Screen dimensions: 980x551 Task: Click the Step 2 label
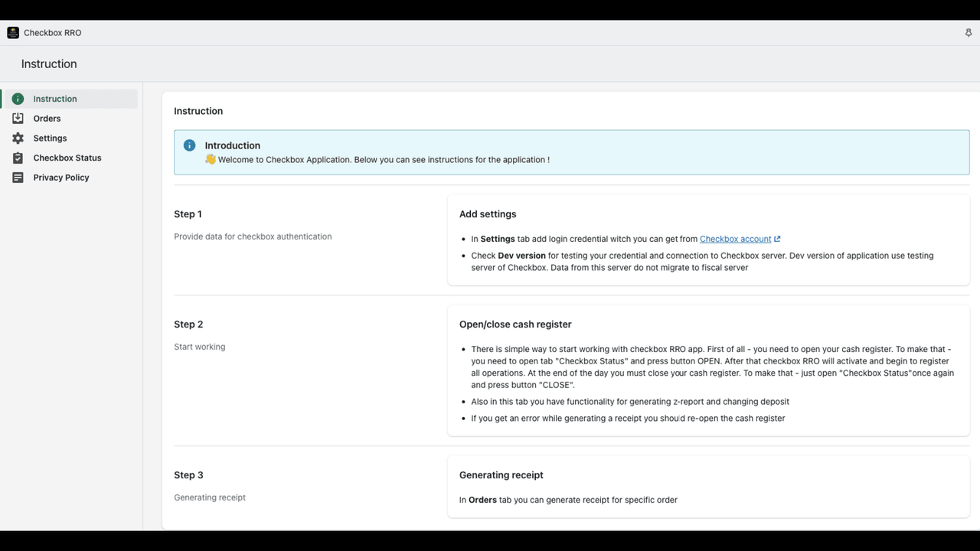(188, 324)
